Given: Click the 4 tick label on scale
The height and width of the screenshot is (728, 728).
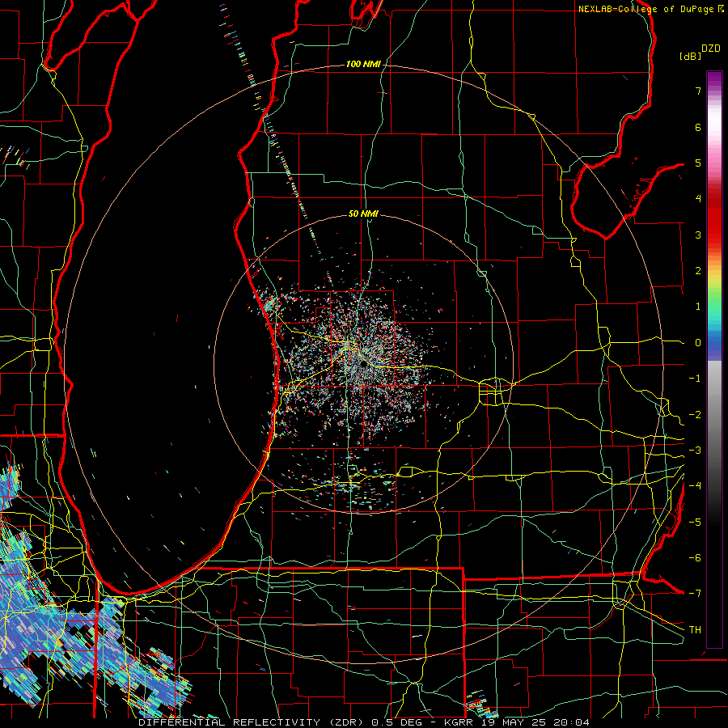Looking at the screenshot, I should pos(698,199).
